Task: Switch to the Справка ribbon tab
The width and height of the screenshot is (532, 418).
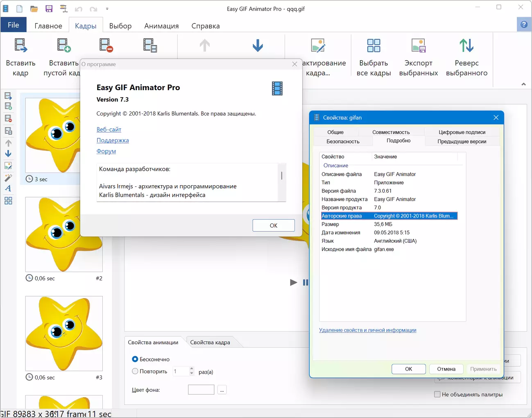Action: click(206, 26)
